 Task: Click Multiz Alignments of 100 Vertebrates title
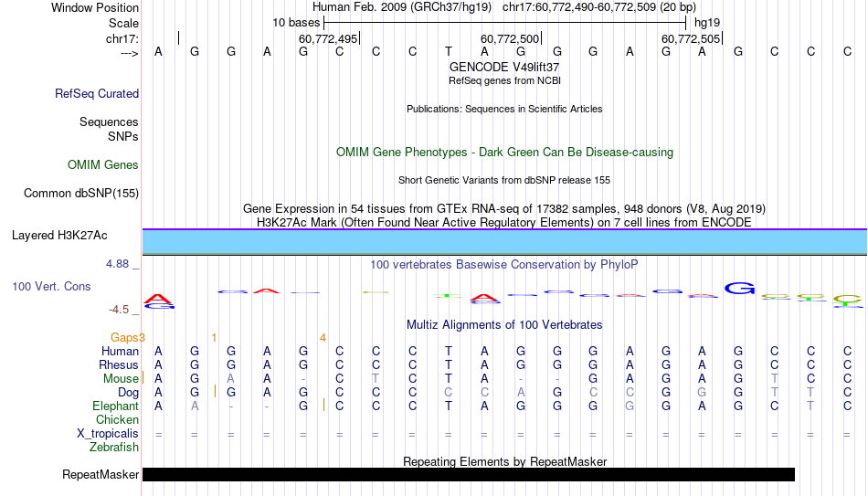tap(504, 325)
